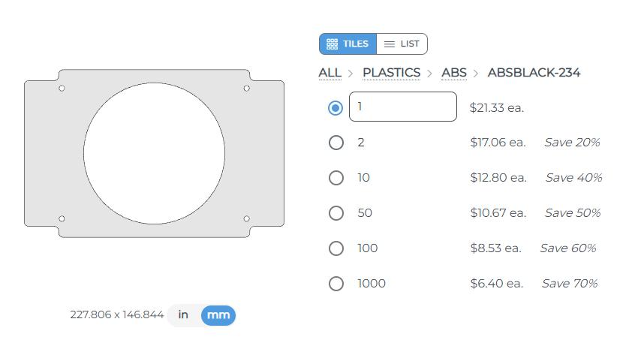Go to ALL materials breadcrumb
This screenshot has height=346, width=644.
(x=330, y=73)
